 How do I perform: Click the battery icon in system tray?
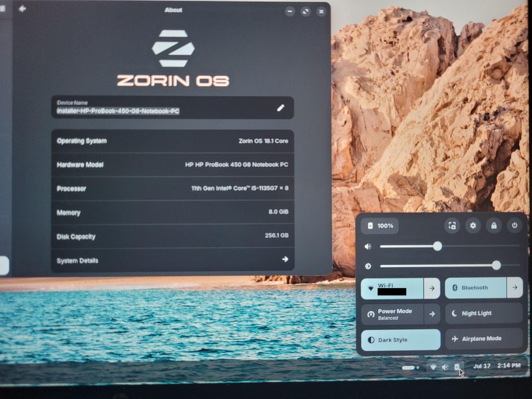pos(457,367)
